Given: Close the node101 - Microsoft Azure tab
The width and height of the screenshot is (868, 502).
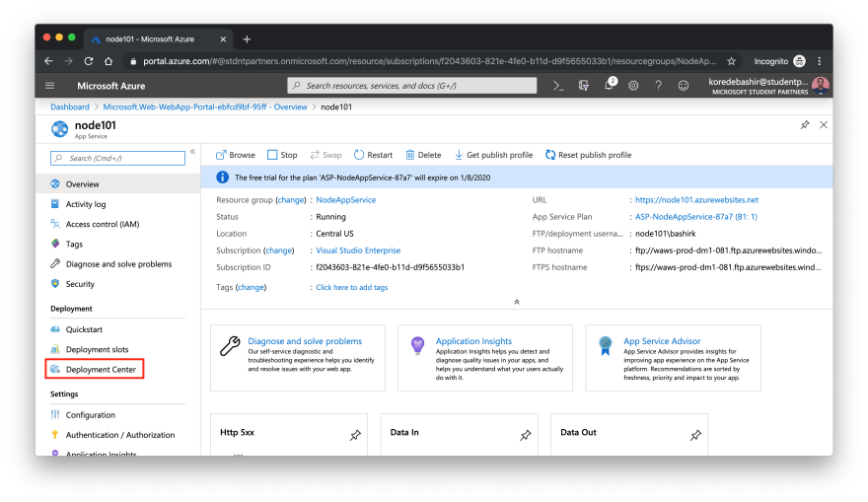Looking at the screenshot, I should (x=223, y=39).
